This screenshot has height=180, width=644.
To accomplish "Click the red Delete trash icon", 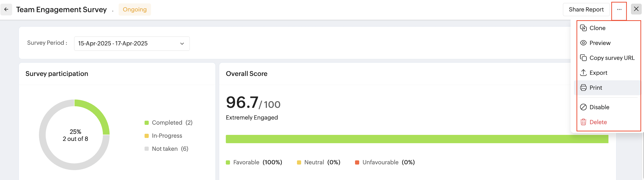I will coord(583,122).
